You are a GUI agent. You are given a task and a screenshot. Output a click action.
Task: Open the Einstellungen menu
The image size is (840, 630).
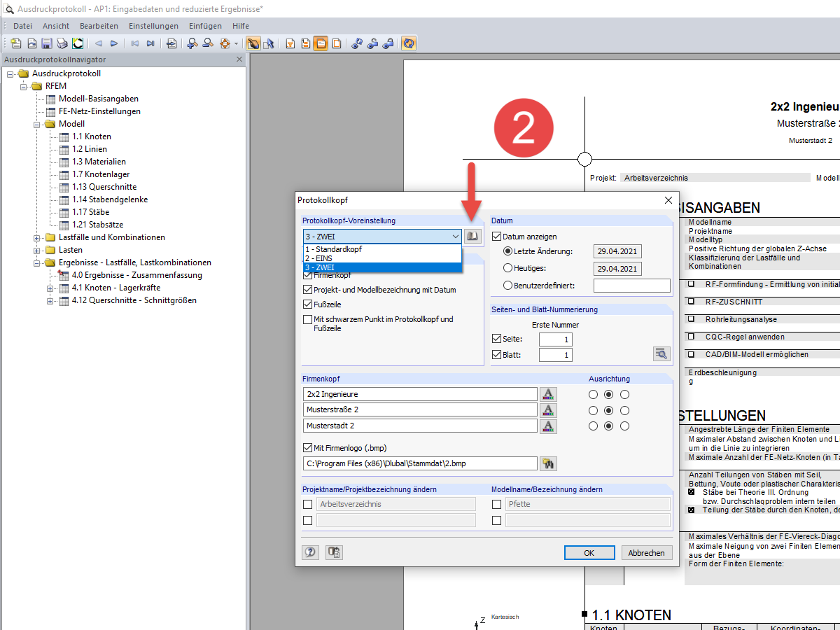tap(153, 26)
